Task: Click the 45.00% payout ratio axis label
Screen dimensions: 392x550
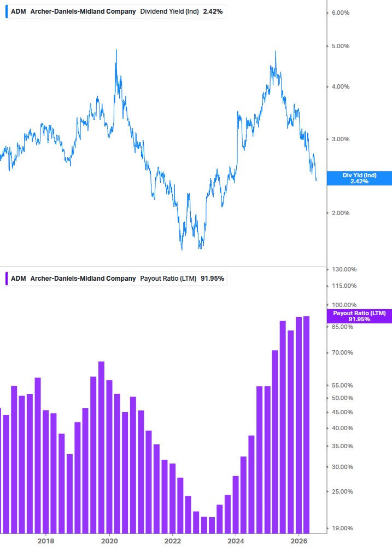Action: click(342, 412)
